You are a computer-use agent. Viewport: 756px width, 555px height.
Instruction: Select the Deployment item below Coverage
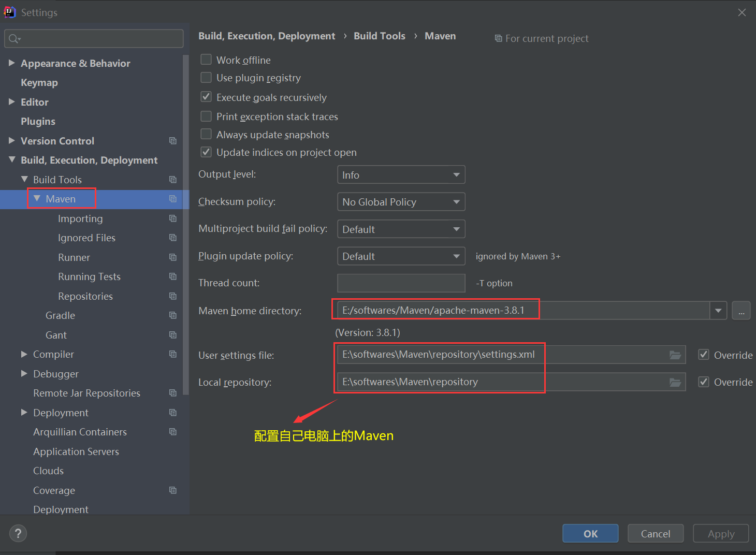click(61, 509)
